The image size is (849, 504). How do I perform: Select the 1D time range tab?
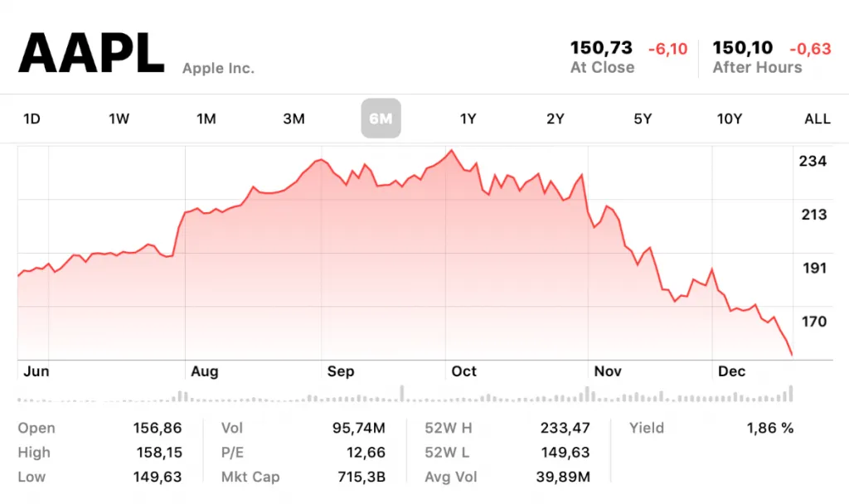(x=32, y=119)
